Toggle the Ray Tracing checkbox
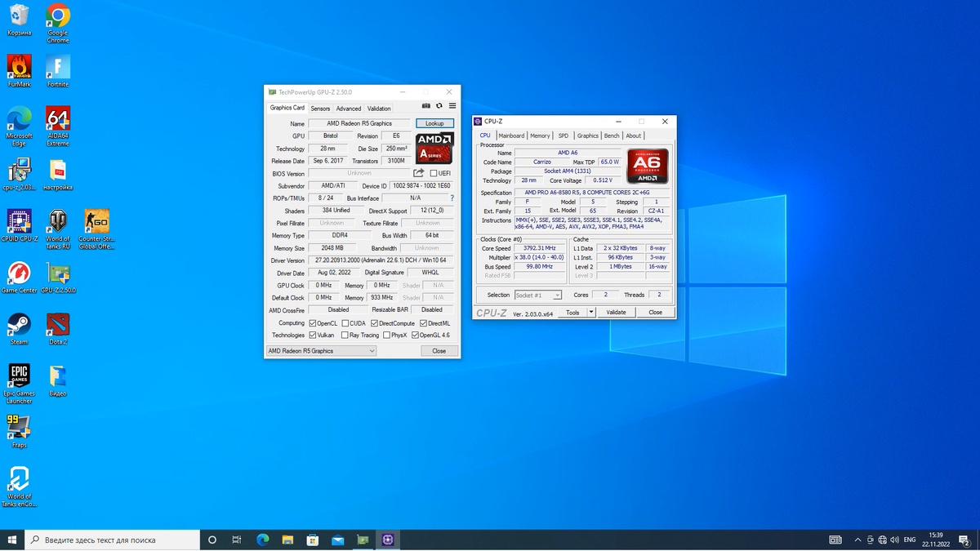The width and height of the screenshot is (980, 551). pyautogui.click(x=345, y=335)
